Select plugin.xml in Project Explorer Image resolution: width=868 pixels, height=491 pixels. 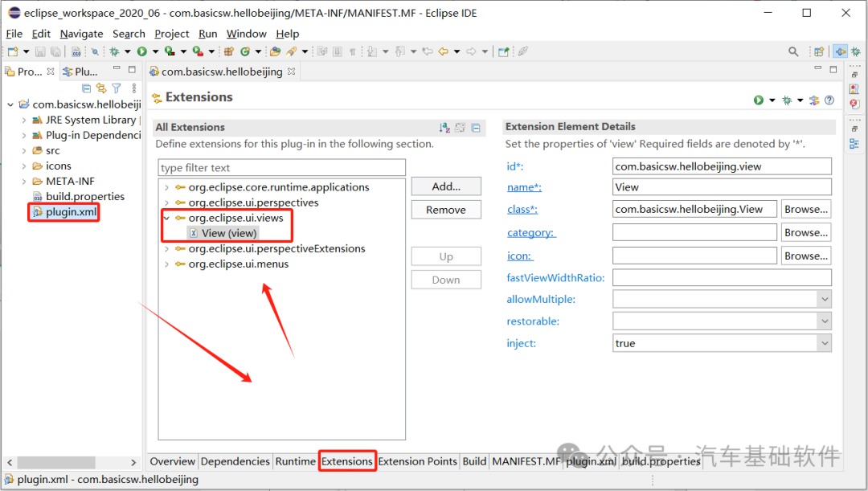71,212
